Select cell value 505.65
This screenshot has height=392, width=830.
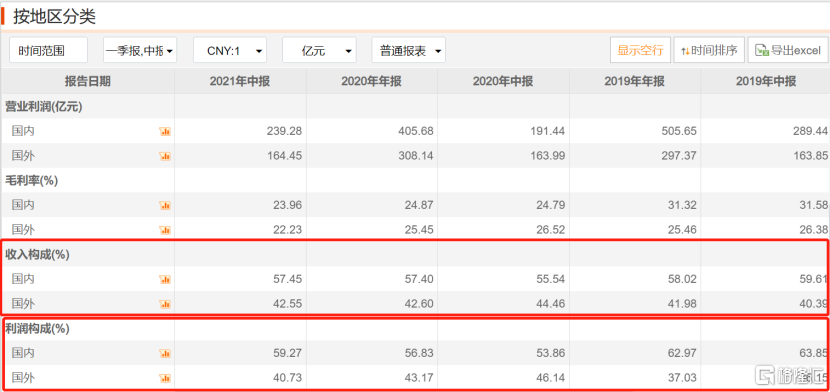click(x=679, y=131)
